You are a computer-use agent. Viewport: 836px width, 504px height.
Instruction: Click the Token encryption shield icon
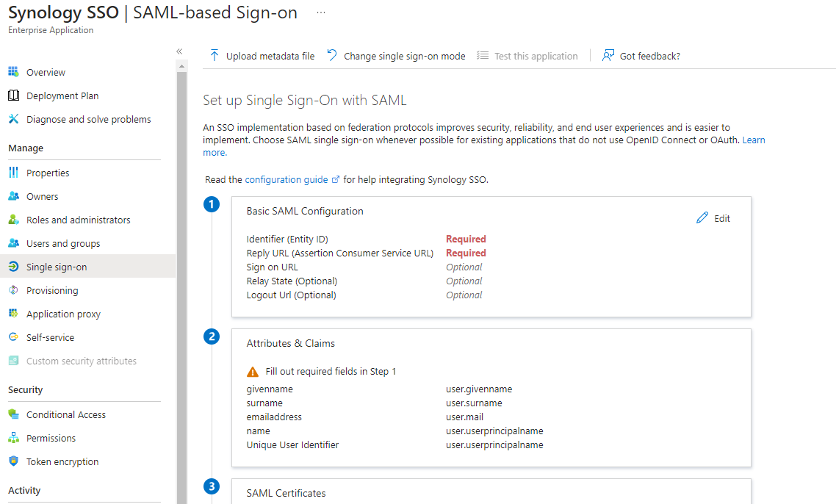13,461
